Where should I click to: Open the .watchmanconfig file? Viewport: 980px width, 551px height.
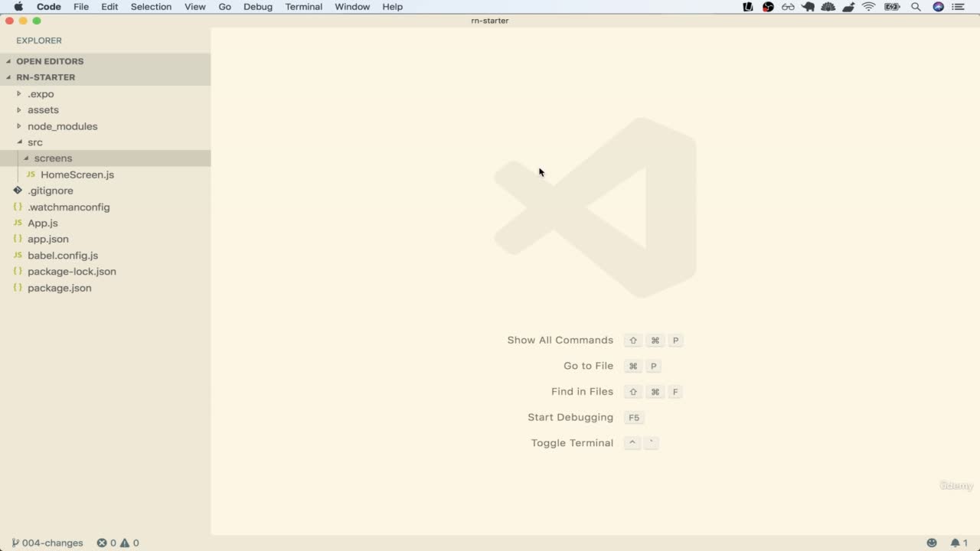(x=69, y=207)
